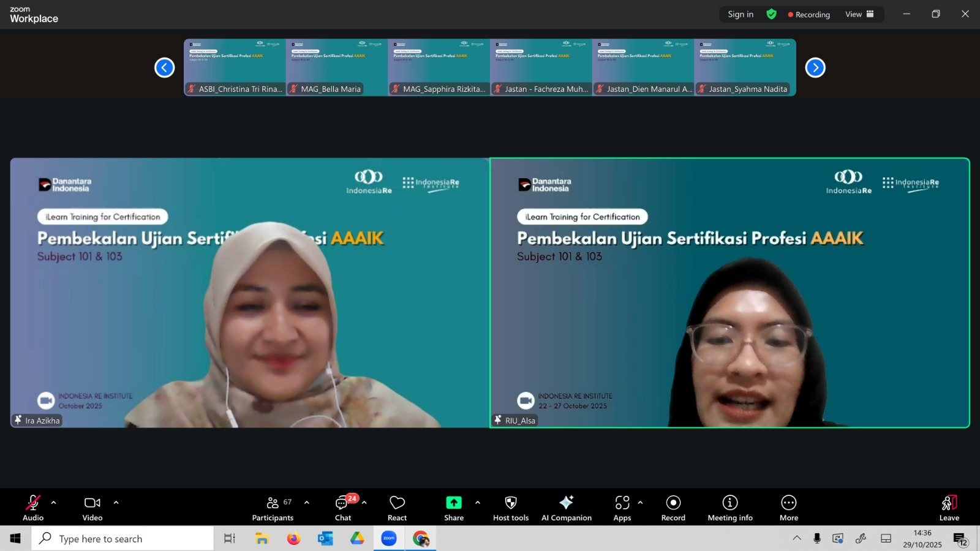Viewport: 980px width, 551px height.
Task: Select the MAG_Bella Maria participant thumbnail
Action: [x=336, y=67]
